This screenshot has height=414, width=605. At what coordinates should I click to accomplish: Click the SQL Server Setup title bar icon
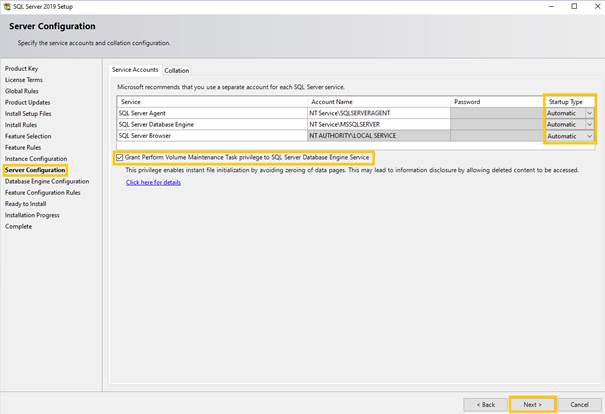pyautogui.click(x=7, y=6)
